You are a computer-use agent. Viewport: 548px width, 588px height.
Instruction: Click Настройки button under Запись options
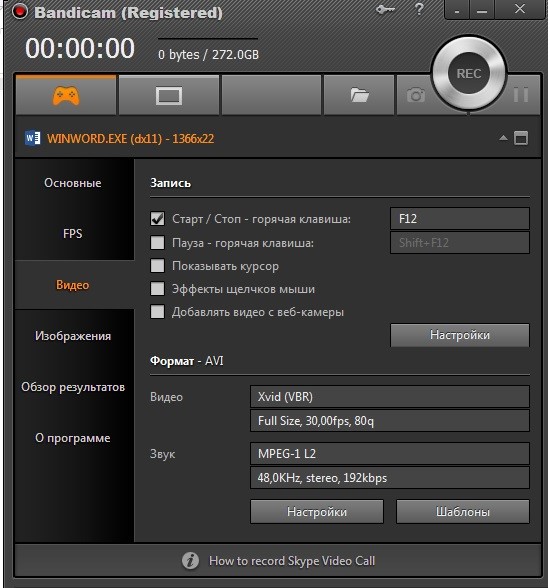coord(460,335)
